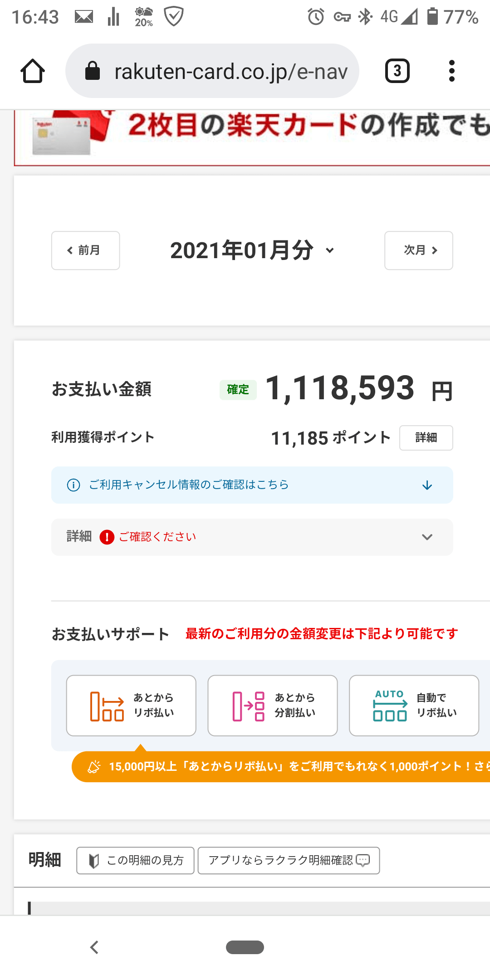This screenshot has height=980, width=490.
Task: Tap the Chrome home icon
Action: coord(33,71)
